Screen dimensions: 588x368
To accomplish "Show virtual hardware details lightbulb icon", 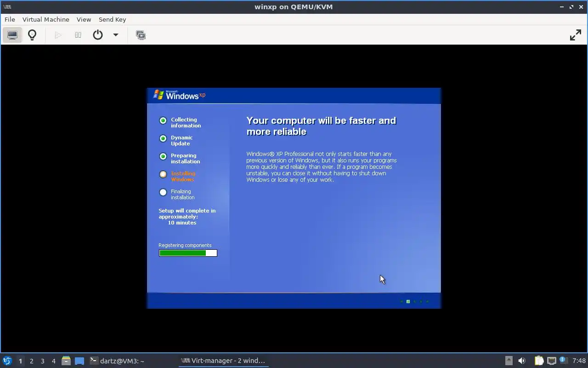I will [32, 35].
